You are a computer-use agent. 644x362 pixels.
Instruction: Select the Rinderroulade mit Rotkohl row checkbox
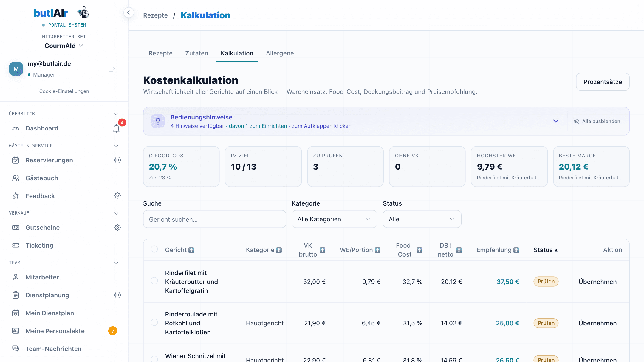(154, 322)
